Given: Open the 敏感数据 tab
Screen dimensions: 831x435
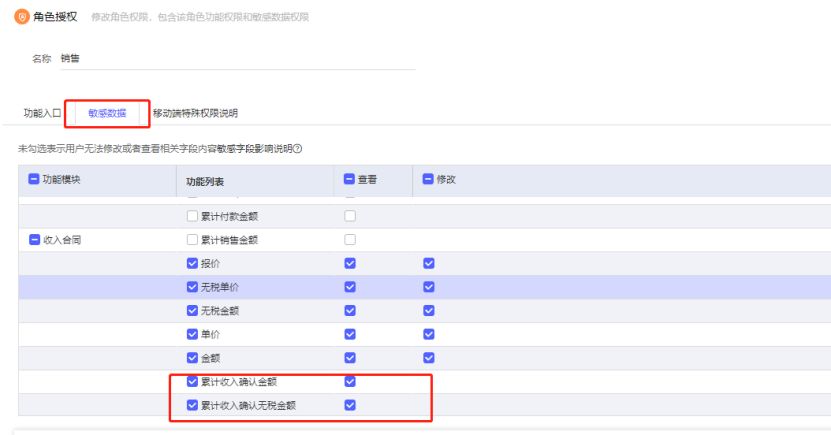Looking at the screenshot, I should coord(107,113).
